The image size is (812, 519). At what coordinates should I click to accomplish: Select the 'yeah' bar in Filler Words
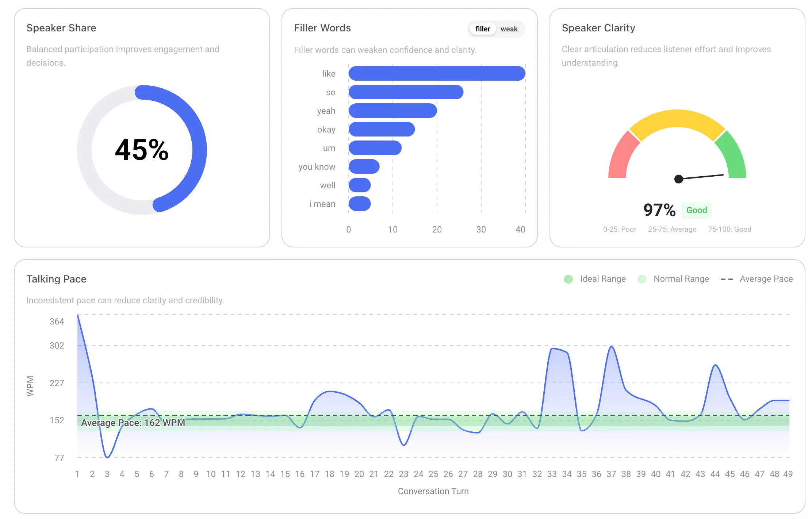tap(393, 111)
